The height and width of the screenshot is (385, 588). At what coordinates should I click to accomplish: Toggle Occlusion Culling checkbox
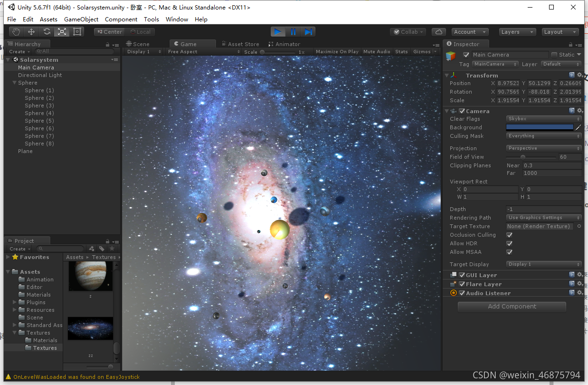point(509,235)
